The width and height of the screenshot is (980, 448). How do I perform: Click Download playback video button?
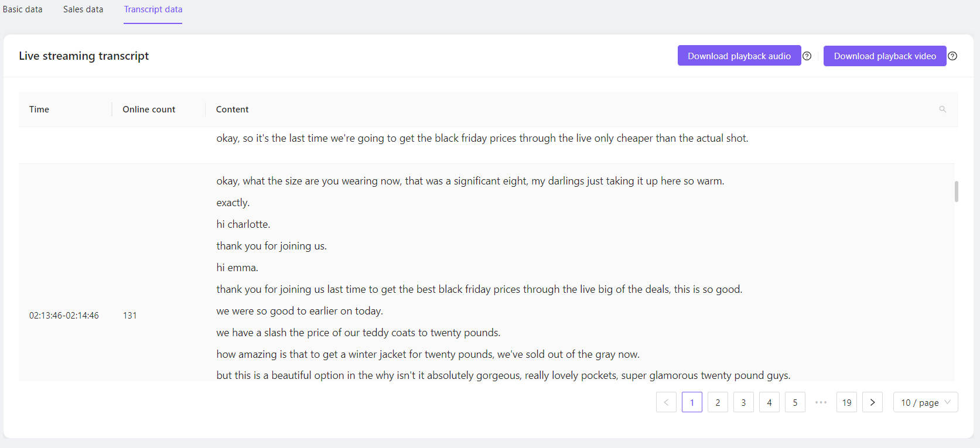[885, 56]
